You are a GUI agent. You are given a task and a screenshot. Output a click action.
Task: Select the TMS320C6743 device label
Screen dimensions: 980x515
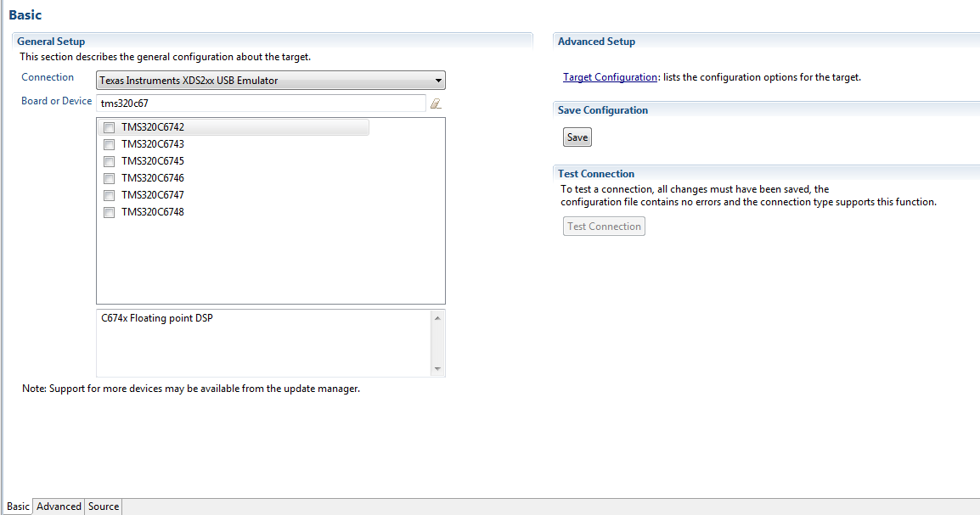pyautogui.click(x=153, y=144)
